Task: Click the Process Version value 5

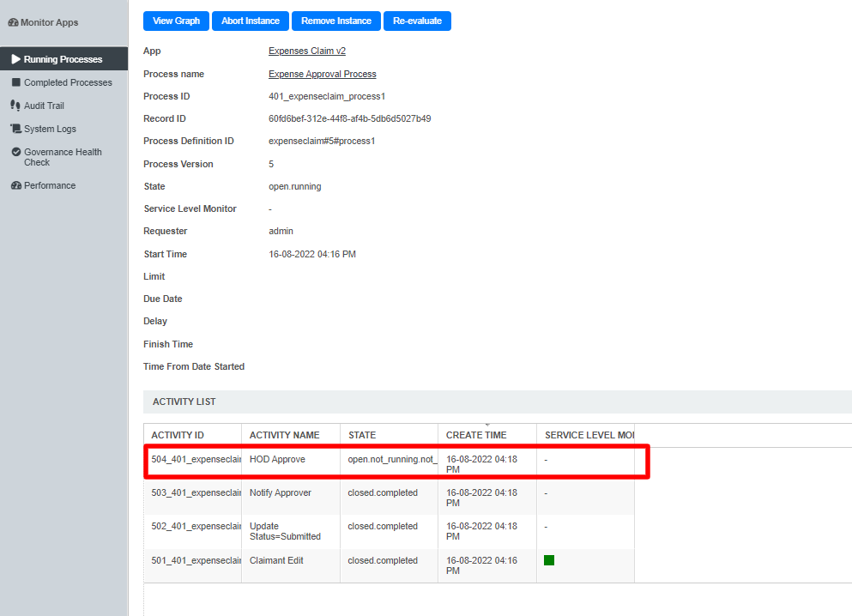Action: [271, 164]
